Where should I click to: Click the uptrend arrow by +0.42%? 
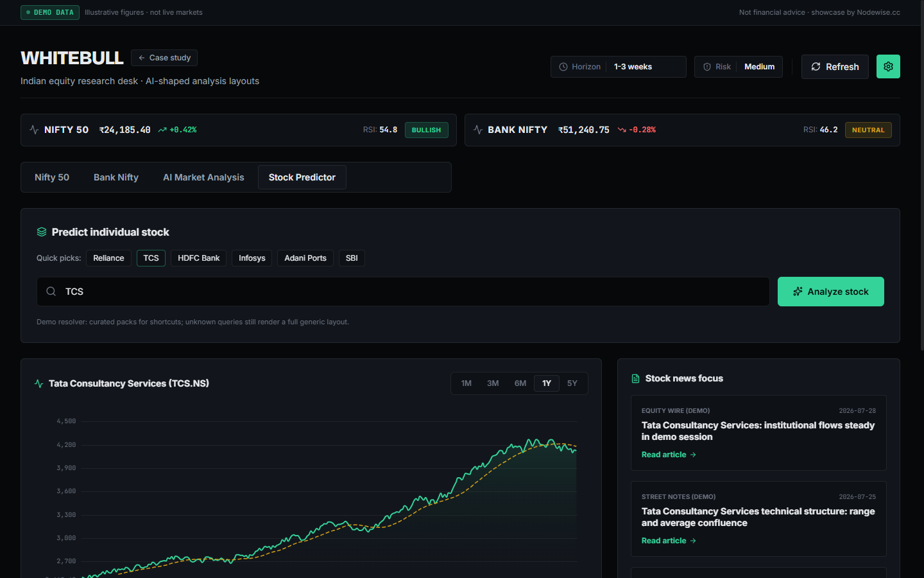tap(162, 130)
